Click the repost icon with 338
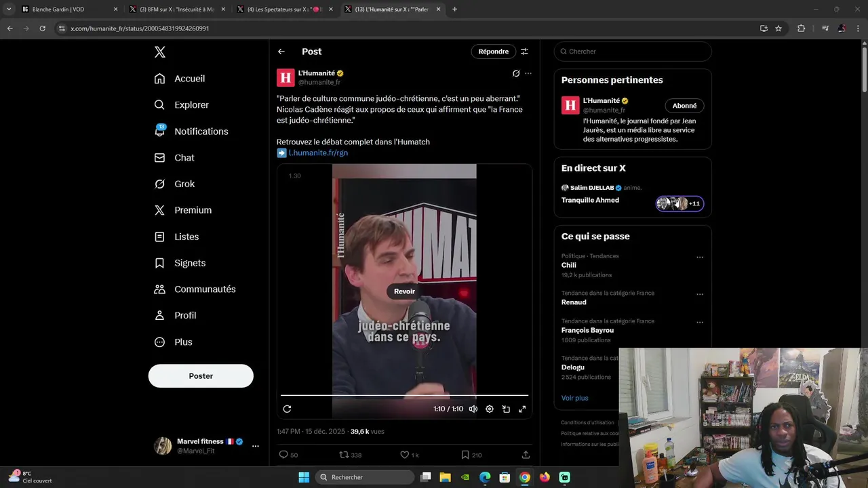868x488 pixels. pos(344,455)
